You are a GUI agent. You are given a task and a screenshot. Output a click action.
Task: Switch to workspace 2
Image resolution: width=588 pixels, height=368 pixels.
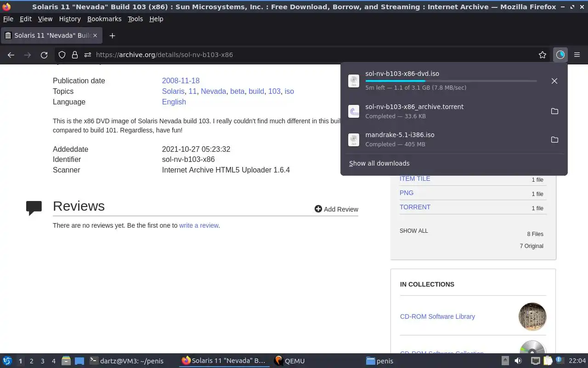pyautogui.click(x=31, y=361)
